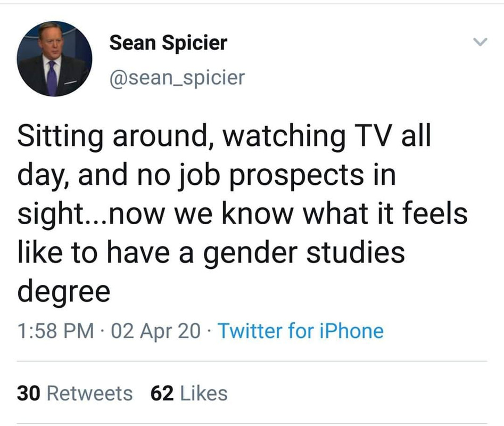Open the tweet options chevron menu
The width and height of the screenshot is (504, 426).
tap(480, 42)
